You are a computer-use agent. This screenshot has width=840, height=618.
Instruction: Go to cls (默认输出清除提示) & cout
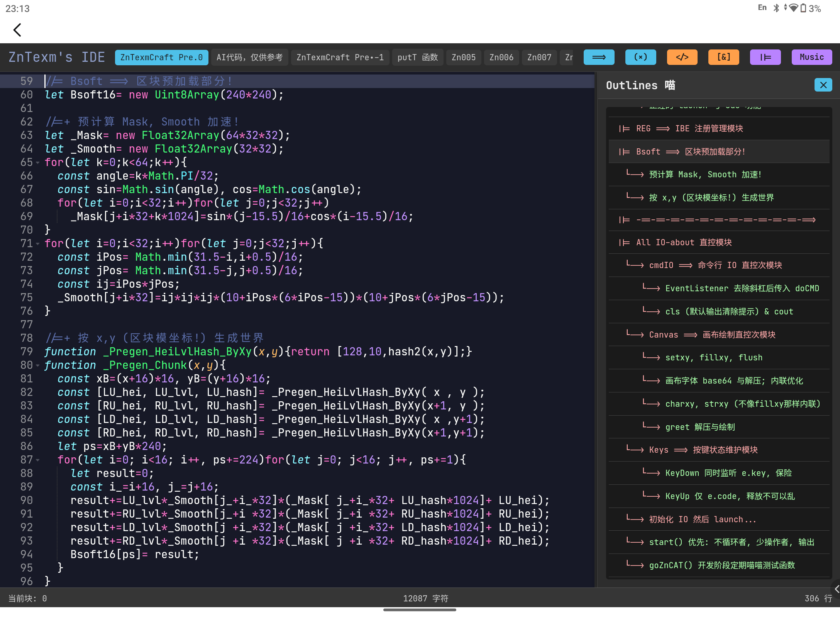pyautogui.click(x=719, y=312)
